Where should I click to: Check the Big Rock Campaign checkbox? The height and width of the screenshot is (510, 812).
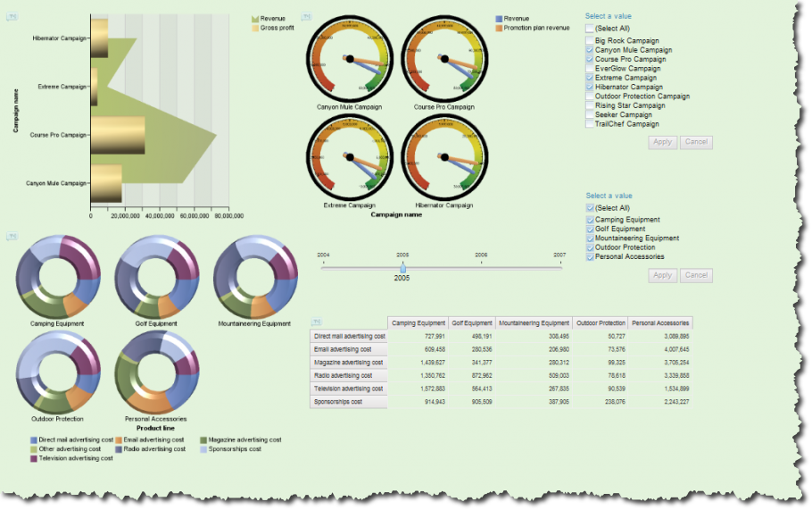(x=589, y=40)
